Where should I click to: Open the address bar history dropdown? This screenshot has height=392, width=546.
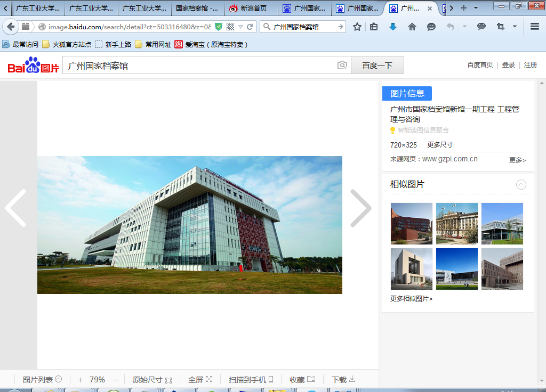(x=240, y=27)
